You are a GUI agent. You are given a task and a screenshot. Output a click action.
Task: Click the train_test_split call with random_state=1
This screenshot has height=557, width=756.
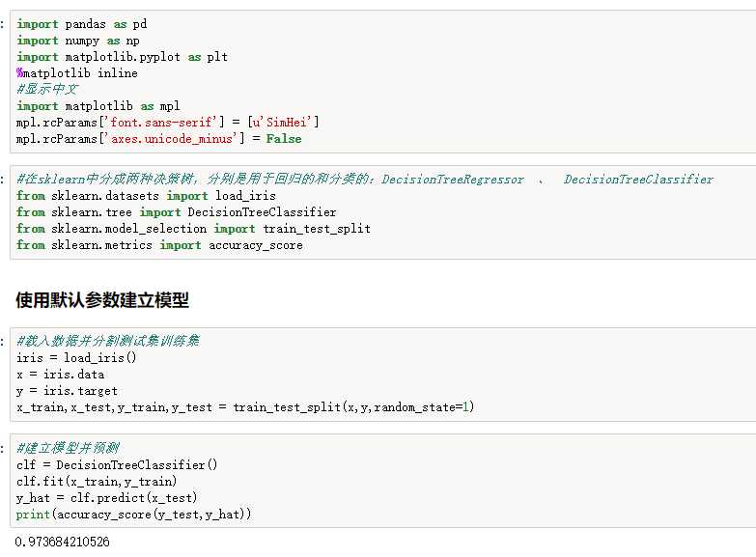pos(245,407)
